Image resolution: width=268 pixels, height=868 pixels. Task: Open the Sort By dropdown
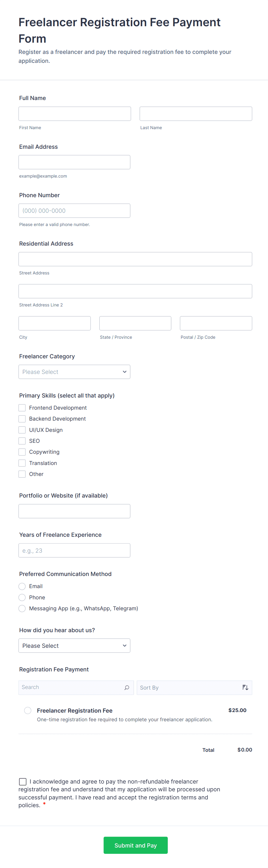(x=188, y=687)
